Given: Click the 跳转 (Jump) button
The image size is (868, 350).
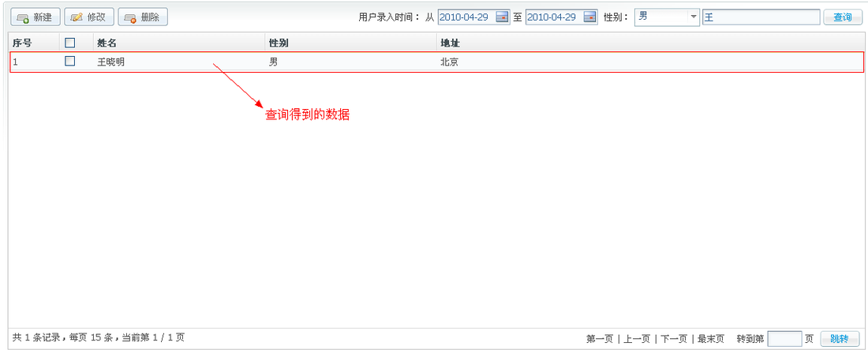Looking at the screenshot, I should (839, 339).
